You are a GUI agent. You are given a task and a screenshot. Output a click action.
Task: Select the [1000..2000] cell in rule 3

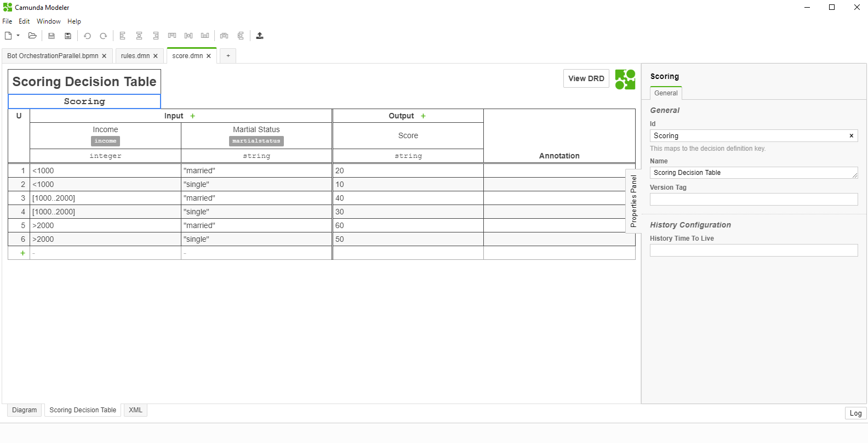pyautogui.click(x=105, y=198)
